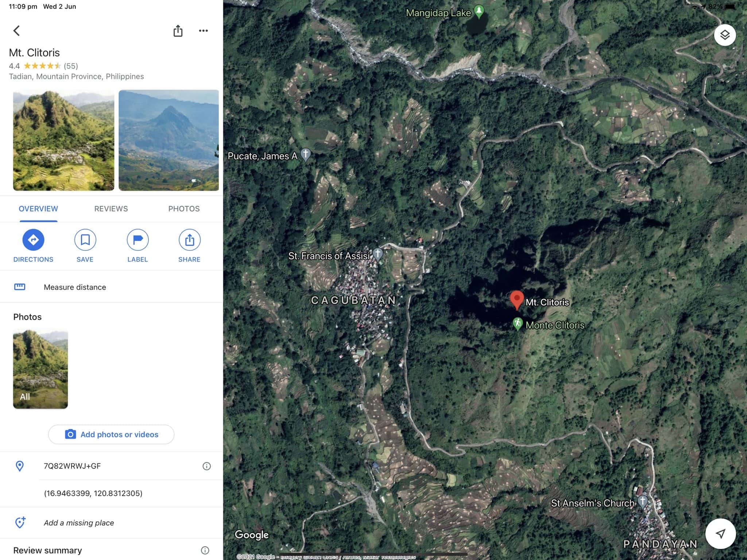747x560 pixels.
Task: Open info icon next to plus code
Action: pos(206,466)
